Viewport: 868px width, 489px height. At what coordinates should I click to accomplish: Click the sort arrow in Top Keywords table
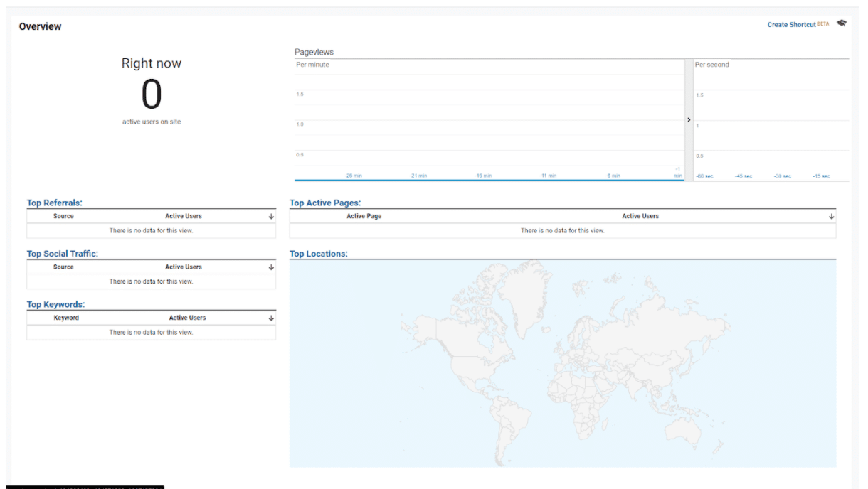pyautogui.click(x=271, y=318)
